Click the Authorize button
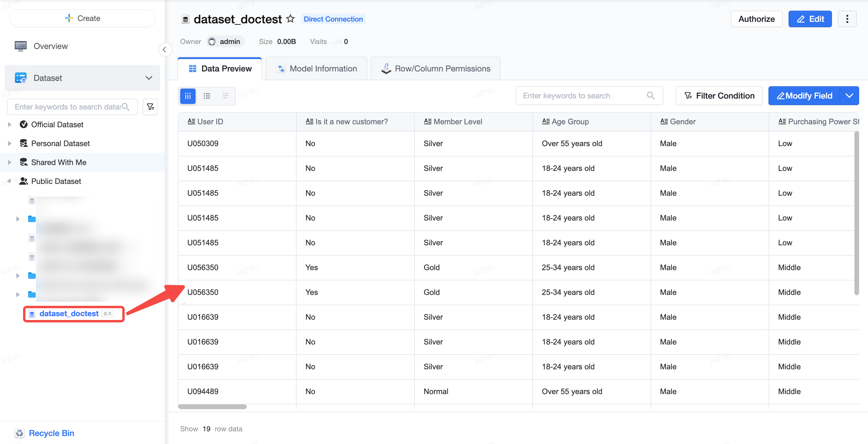 coord(756,19)
